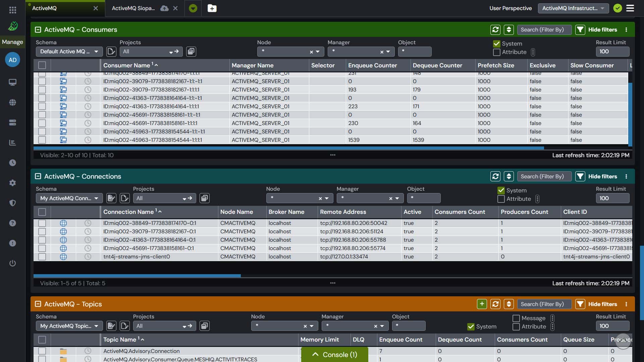The height and width of the screenshot is (362, 644).
Task: Open the Projects All dropdown in Topics panel
Action: click(164, 325)
